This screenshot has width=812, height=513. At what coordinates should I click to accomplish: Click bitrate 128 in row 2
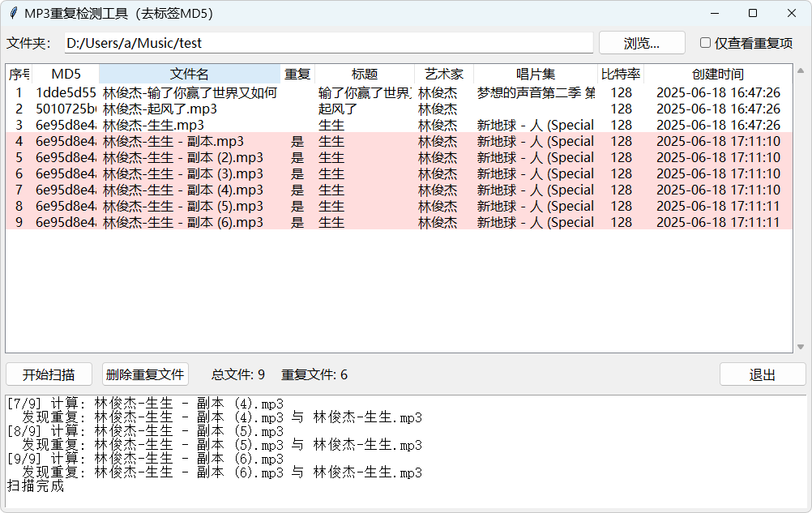621,109
